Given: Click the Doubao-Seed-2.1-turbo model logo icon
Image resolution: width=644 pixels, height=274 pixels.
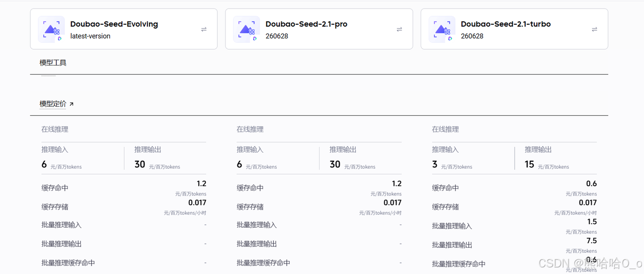Looking at the screenshot, I should point(442,29).
